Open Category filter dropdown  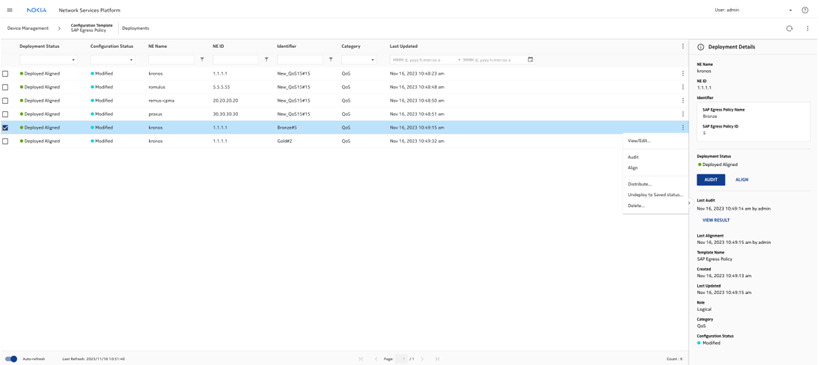coord(359,60)
